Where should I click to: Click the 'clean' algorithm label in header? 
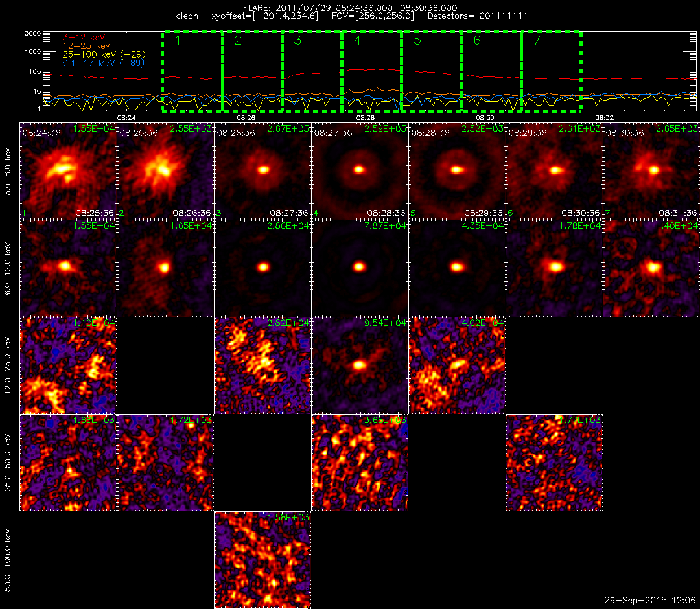pyautogui.click(x=187, y=16)
